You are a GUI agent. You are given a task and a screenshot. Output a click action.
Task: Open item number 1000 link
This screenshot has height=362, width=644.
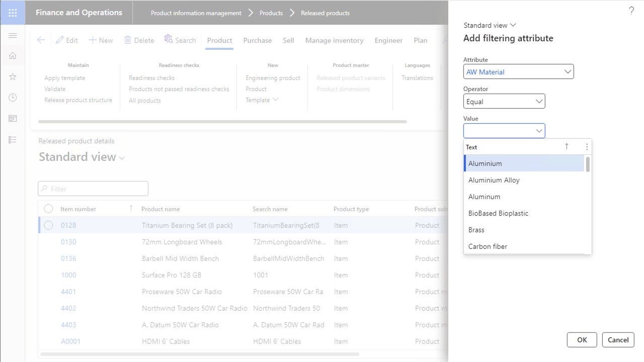(68, 275)
